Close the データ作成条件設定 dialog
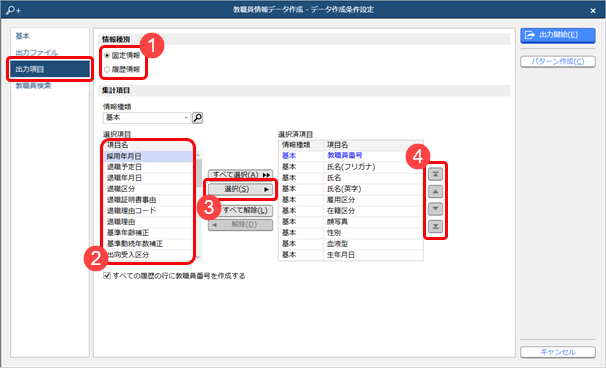 click(x=593, y=10)
